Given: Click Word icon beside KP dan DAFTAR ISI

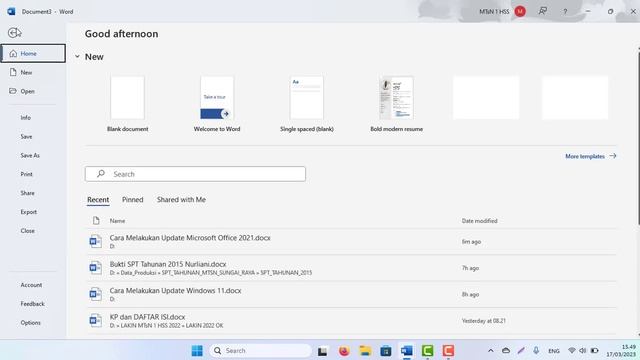Looking at the screenshot, I should pos(96,320).
